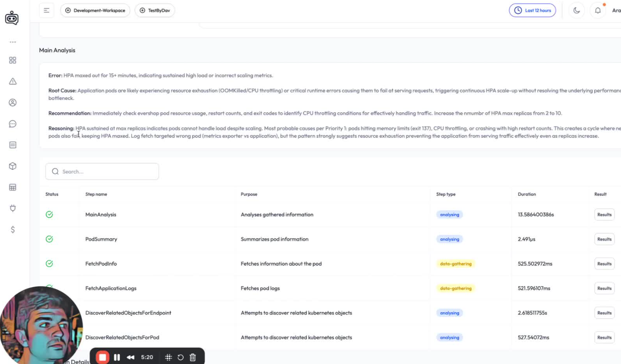Stop the recording with red button
The image size is (621, 364).
(102, 357)
